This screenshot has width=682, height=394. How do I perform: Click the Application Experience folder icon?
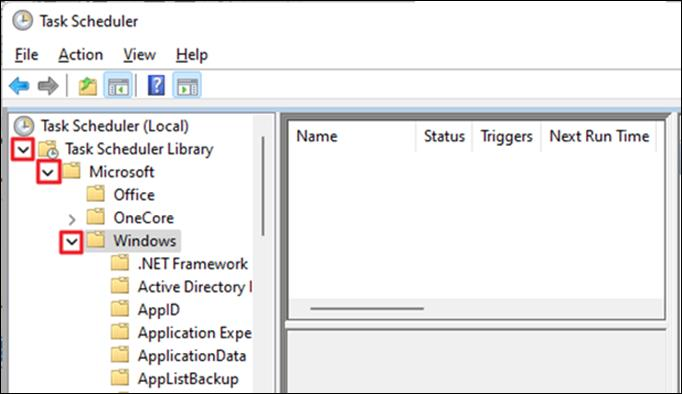(120, 332)
